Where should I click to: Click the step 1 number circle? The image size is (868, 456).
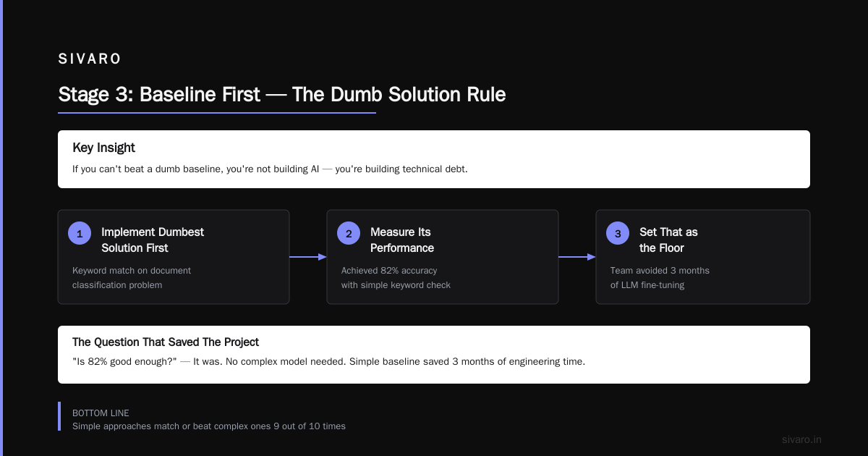(80, 233)
